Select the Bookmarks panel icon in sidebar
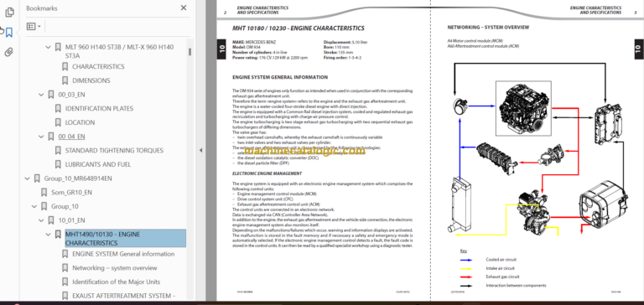The image size is (644, 305). (9, 33)
